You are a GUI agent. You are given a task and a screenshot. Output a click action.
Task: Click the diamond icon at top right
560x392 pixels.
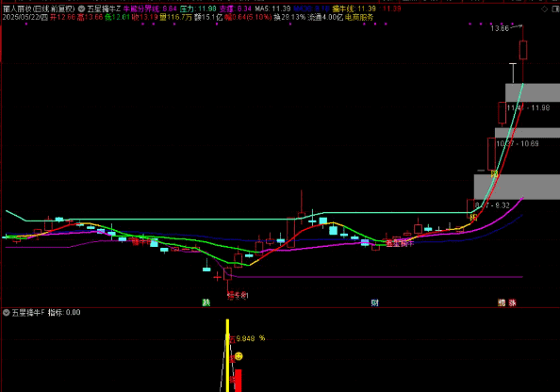click(544, 8)
